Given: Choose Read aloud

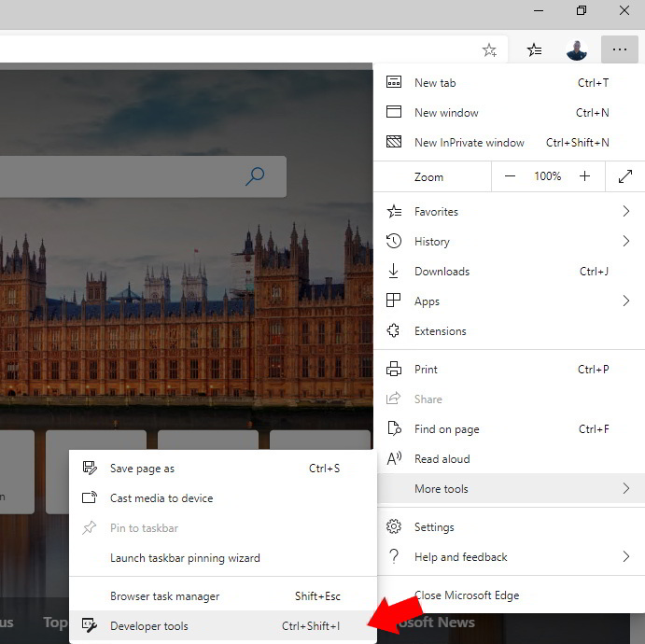Looking at the screenshot, I should [509, 458].
